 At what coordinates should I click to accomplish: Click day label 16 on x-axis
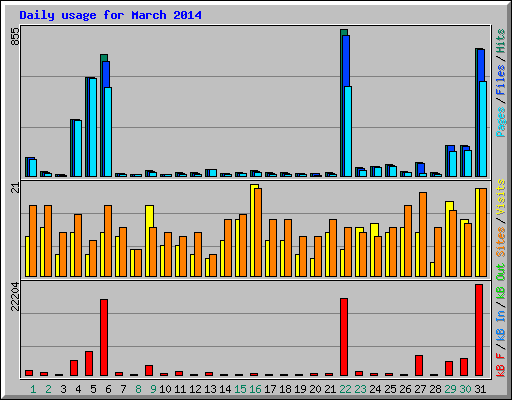pos(255,389)
